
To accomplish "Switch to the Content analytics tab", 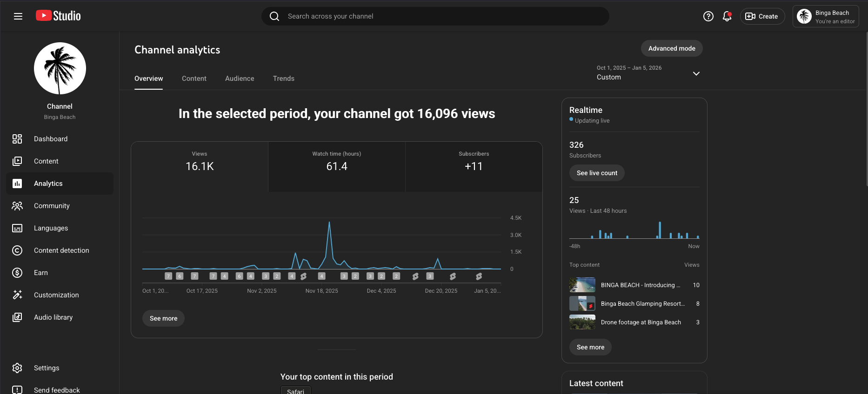I will (194, 79).
